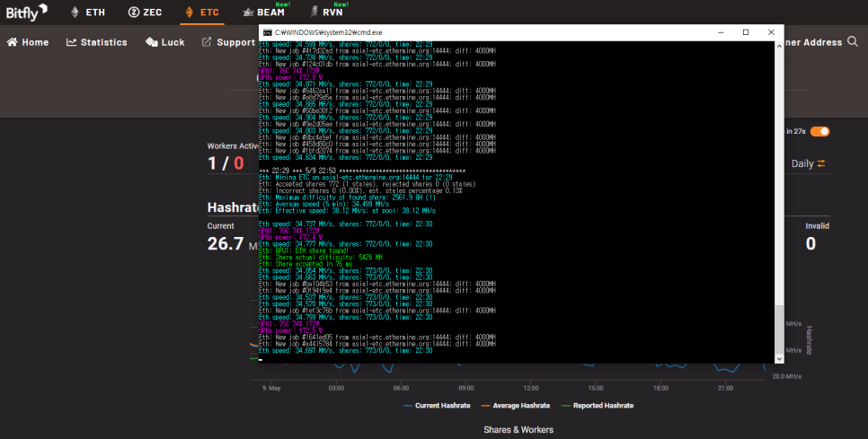Open the Luck menu item
The width and height of the screenshot is (868, 439).
click(165, 42)
